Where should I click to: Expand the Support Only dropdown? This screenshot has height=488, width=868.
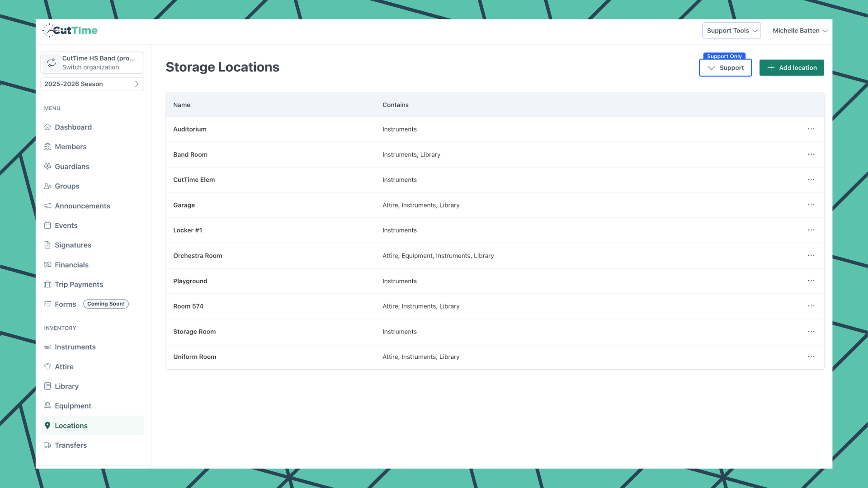click(x=725, y=67)
